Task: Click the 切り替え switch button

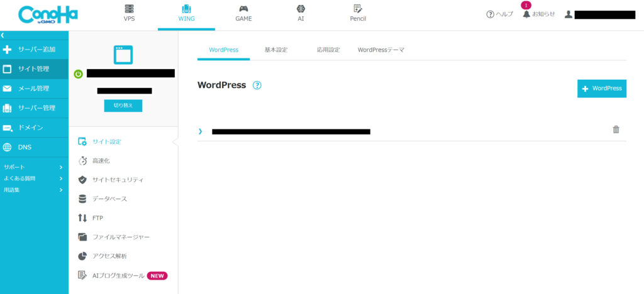Action: pos(123,106)
